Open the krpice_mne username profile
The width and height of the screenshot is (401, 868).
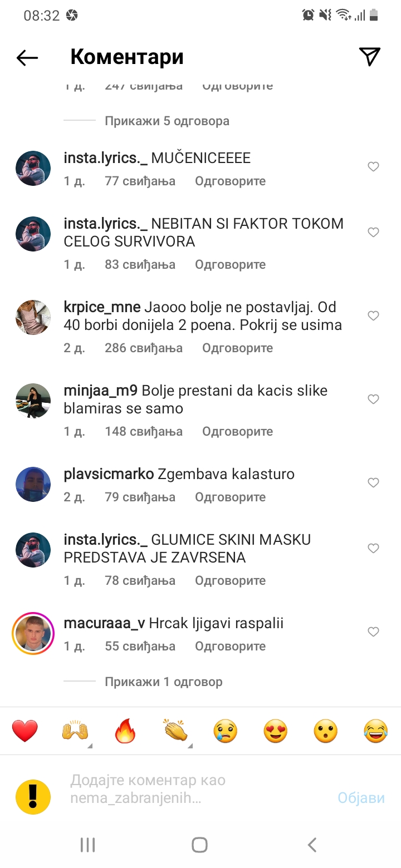coord(102,307)
